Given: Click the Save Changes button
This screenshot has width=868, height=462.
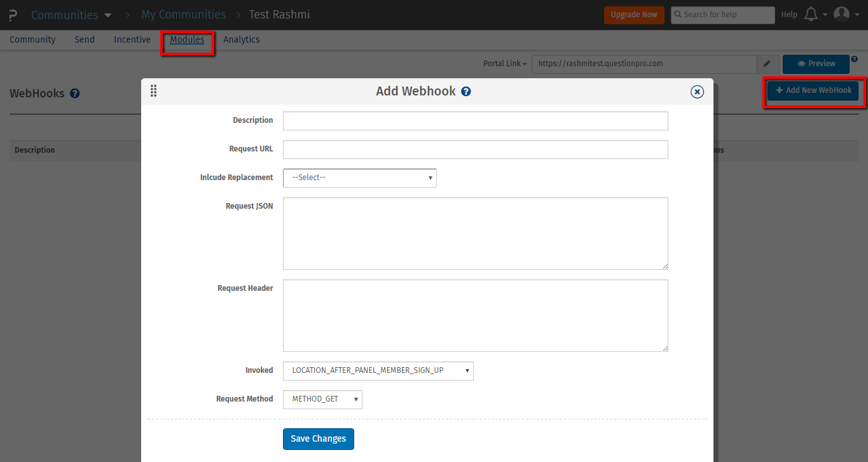Looking at the screenshot, I should [319, 439].
